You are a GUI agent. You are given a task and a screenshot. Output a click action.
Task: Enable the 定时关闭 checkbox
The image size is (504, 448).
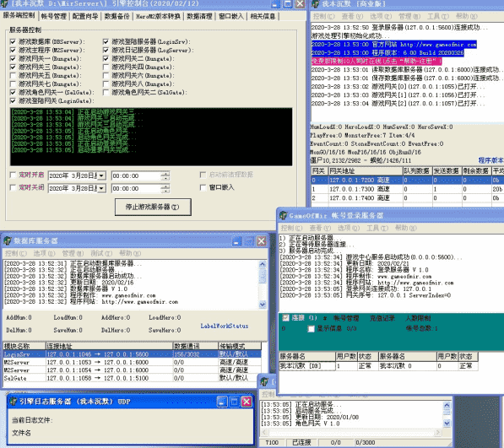coord(13,187)
